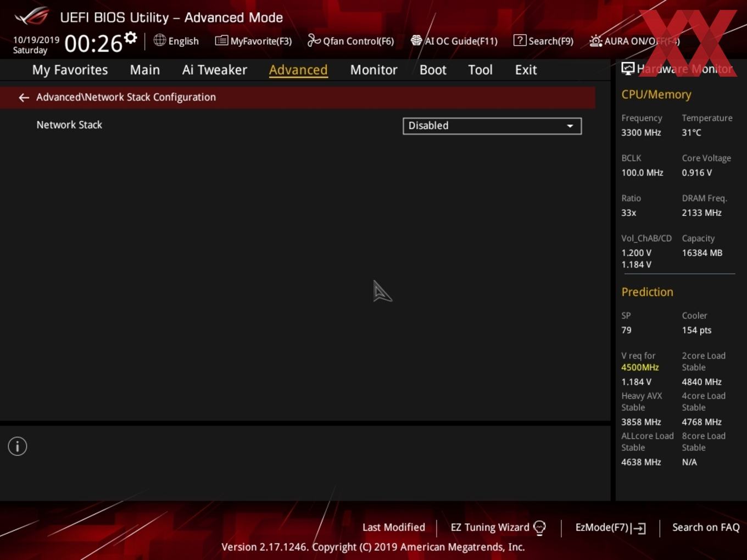Screen dimensions: 747x560
Task: Click the globe language icon
Action: (159, 40)
